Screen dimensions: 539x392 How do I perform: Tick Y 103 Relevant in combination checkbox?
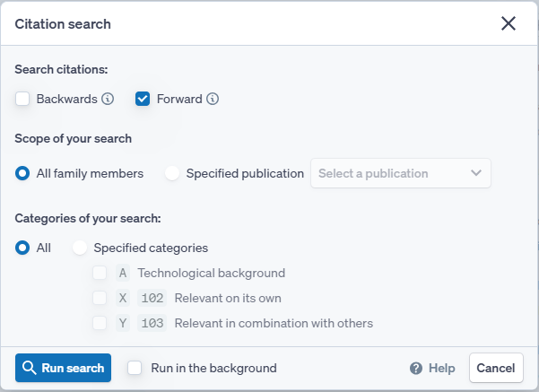tap(100, 323)
